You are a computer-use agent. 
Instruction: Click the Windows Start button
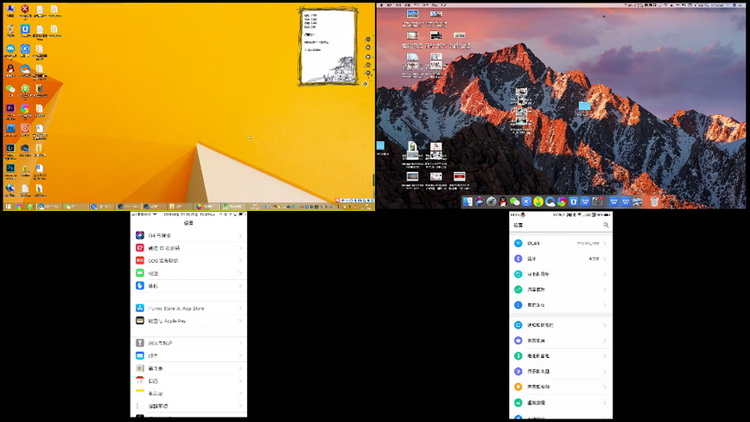(8, 206)
